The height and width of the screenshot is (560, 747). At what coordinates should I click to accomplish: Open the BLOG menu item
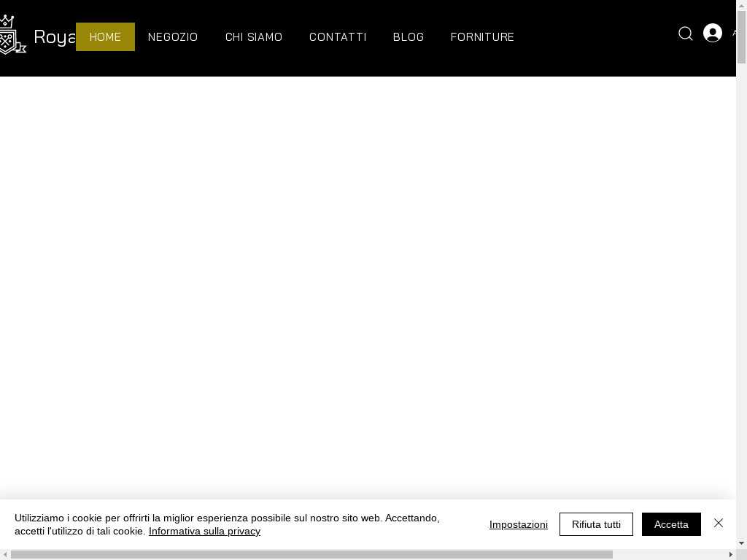(409, 36)
